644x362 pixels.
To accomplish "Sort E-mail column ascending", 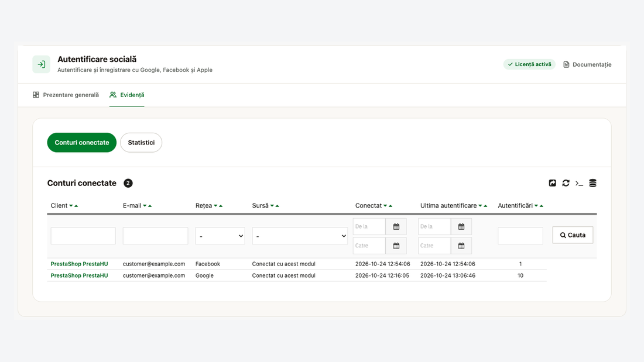I will click(149, 206).
